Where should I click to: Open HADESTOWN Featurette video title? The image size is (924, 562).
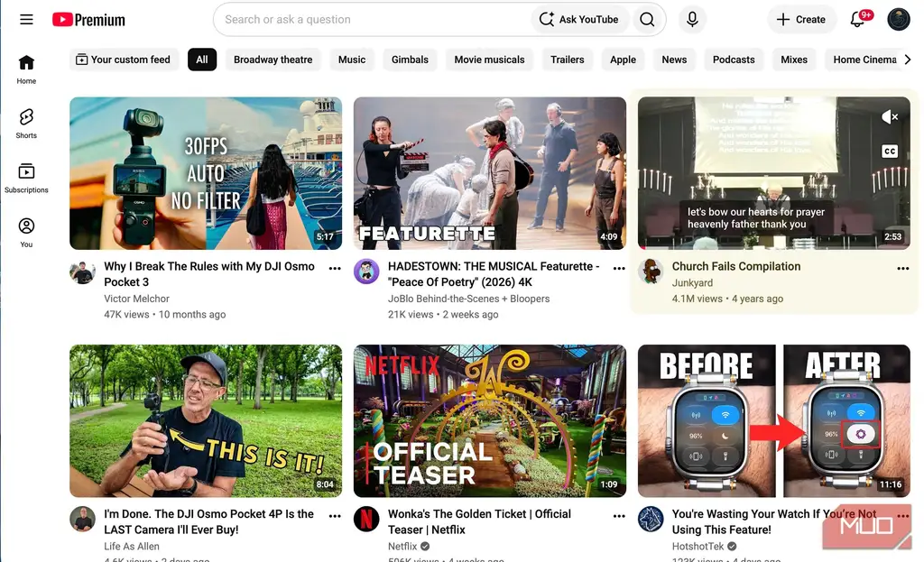pyautogui.click(x=494, y=274)
